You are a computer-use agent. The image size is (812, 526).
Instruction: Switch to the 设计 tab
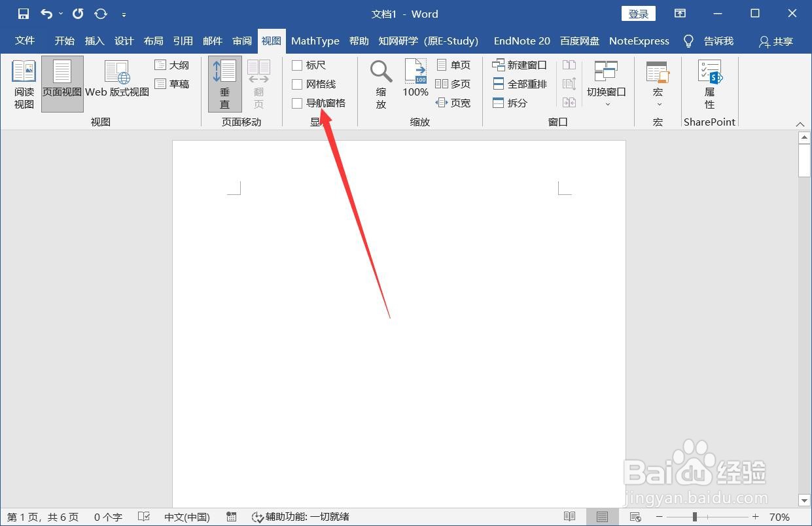pos(124,41)
